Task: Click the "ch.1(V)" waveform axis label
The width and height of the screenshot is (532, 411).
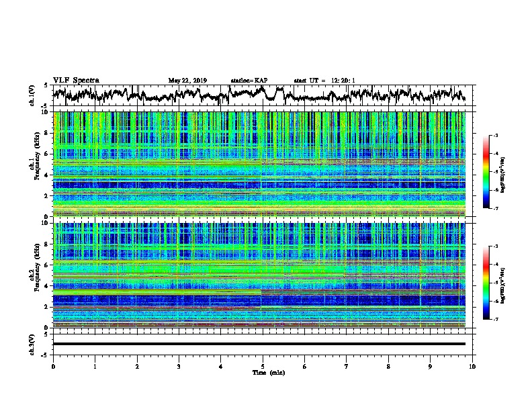Action: [32, 95]
